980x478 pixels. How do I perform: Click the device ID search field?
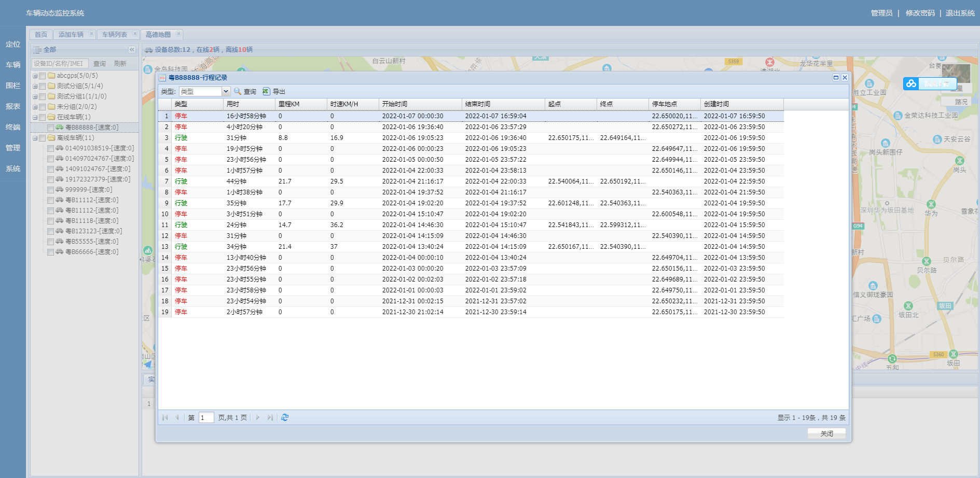pos(60,63)
